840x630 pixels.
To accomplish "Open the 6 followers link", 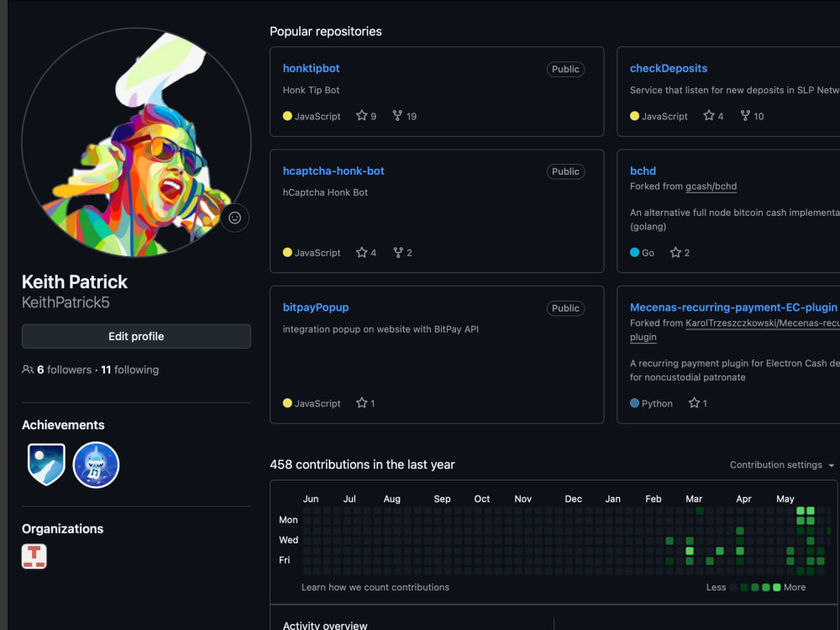I will (x=65, y=370).
